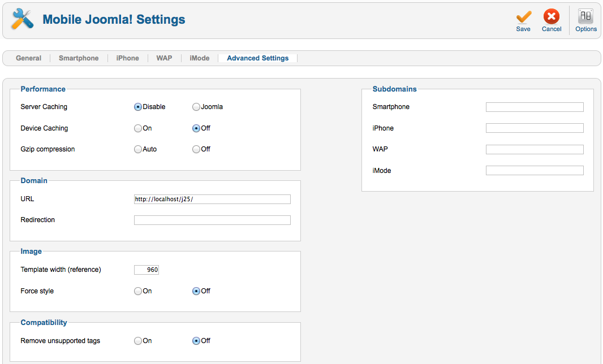The image size is (603, 364).
Task: Set Remove unsupported tags to Off
Action: click(196, 341)
